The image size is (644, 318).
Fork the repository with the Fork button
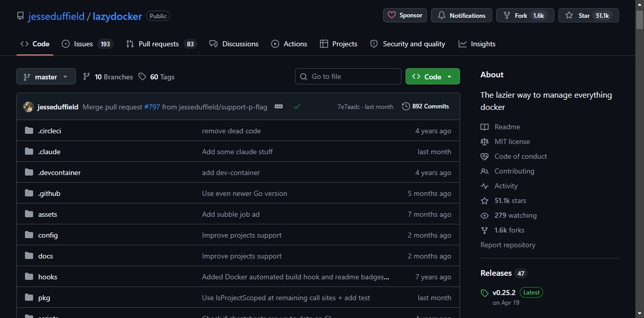point(525,15)
